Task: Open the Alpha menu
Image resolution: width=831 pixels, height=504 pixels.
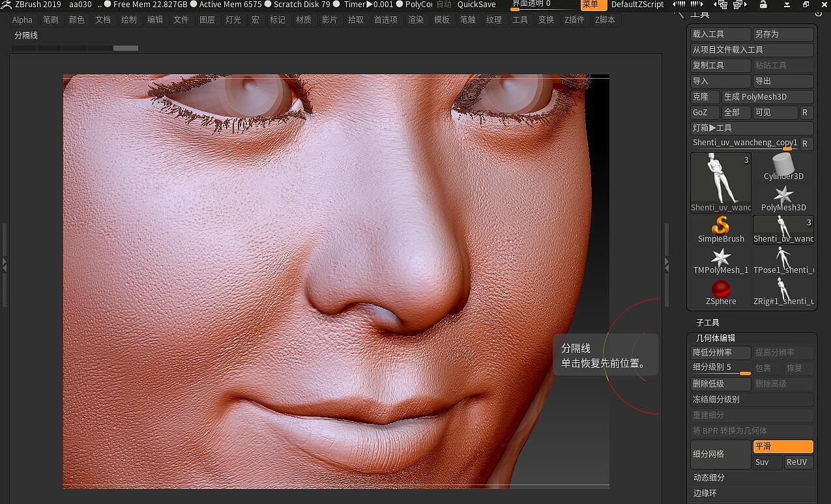Action: point(22,20)
